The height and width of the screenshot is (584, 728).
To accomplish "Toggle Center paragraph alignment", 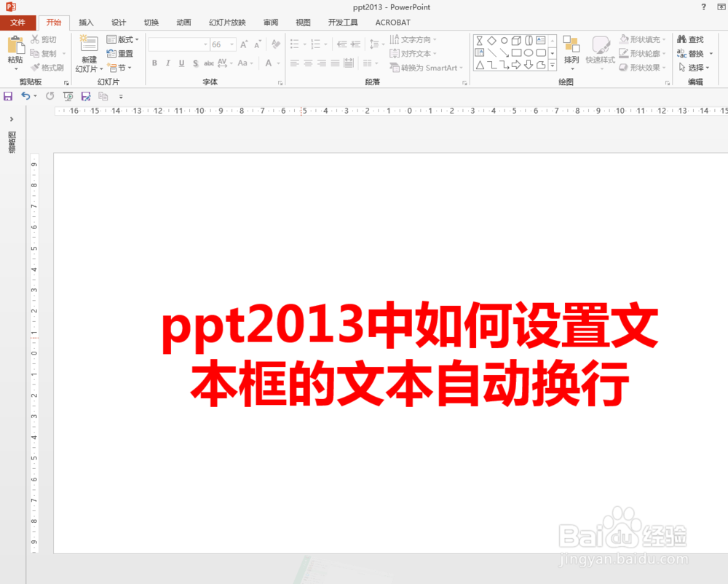I will click(x=308, y=63).
